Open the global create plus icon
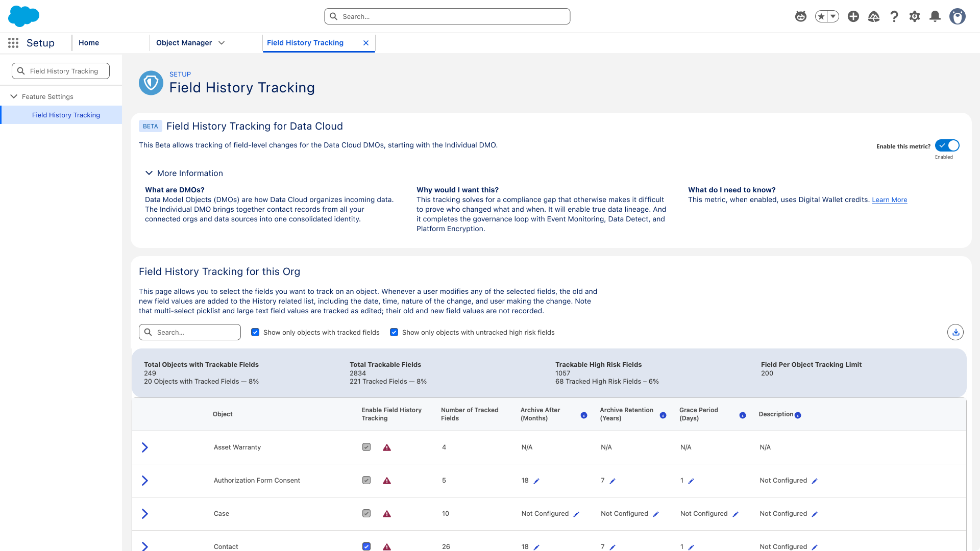Viewport: 980px width, 551px height. [x=853, y=16]
